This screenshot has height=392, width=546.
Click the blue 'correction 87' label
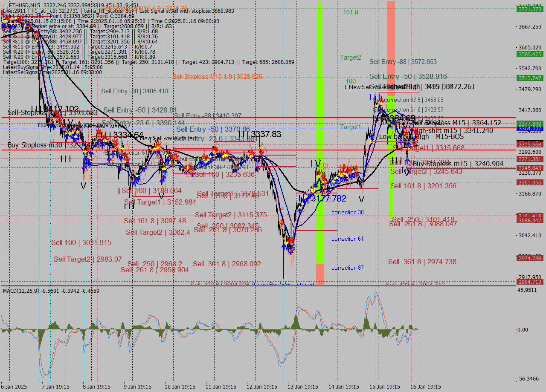click(348, 268)
